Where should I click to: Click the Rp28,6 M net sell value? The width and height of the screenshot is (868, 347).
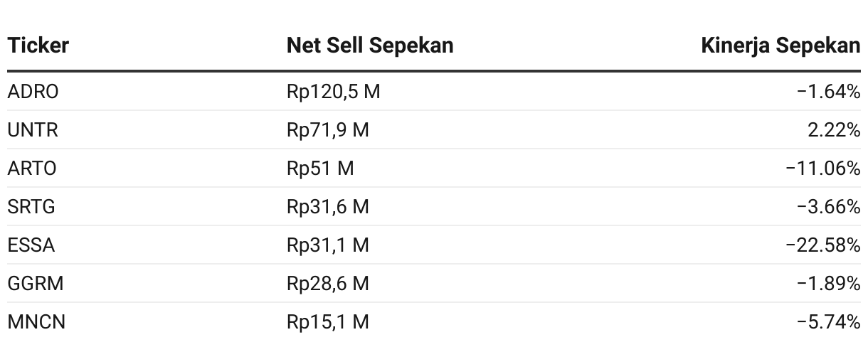328,284
